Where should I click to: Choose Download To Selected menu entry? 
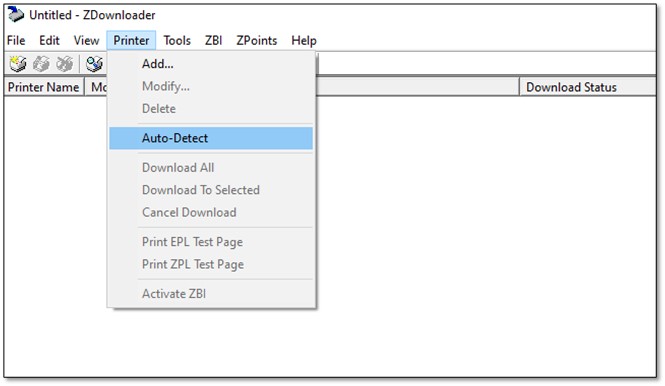(211, 190)
